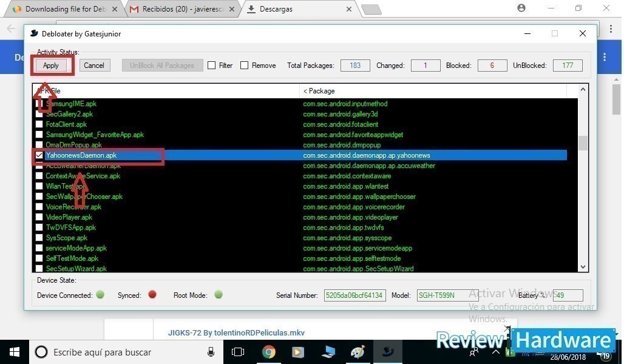This screenshot has width=624, height=364.
Task: Click the Cancel button
Action: pos(94,66)
